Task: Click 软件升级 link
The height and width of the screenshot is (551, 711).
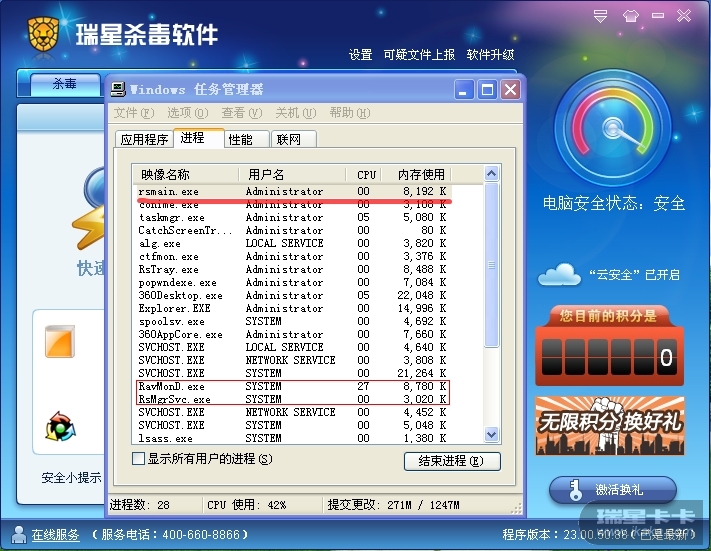Action: 491,55
